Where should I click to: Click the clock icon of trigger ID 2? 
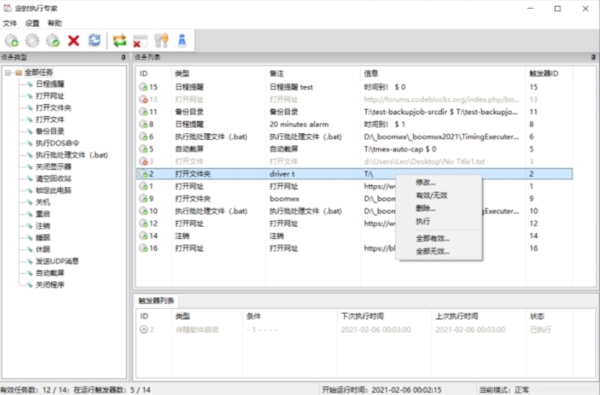point(143,330)
